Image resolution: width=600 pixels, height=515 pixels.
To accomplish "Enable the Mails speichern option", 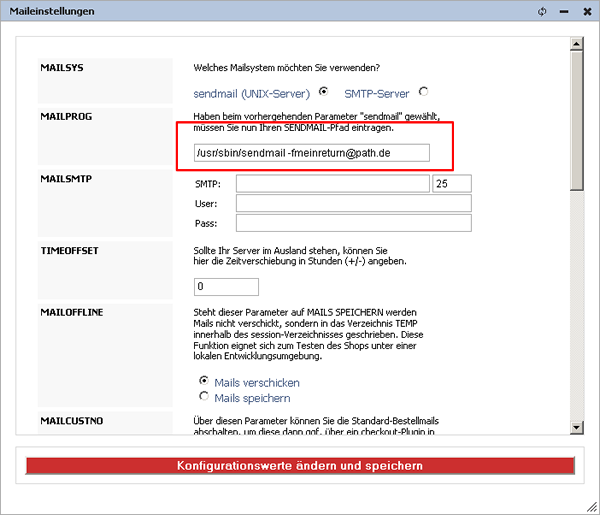I will [x=204, y=397].
